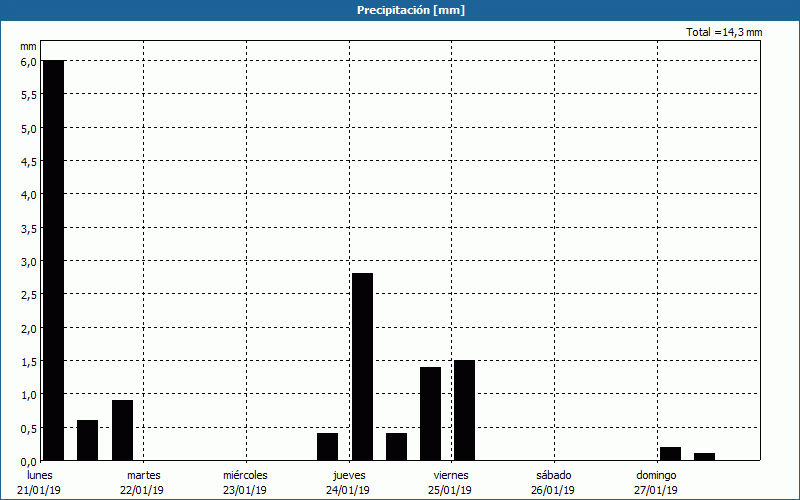800x500 pixels.
Task: Click the domingo axis label
Action: (x=656, y=475)
